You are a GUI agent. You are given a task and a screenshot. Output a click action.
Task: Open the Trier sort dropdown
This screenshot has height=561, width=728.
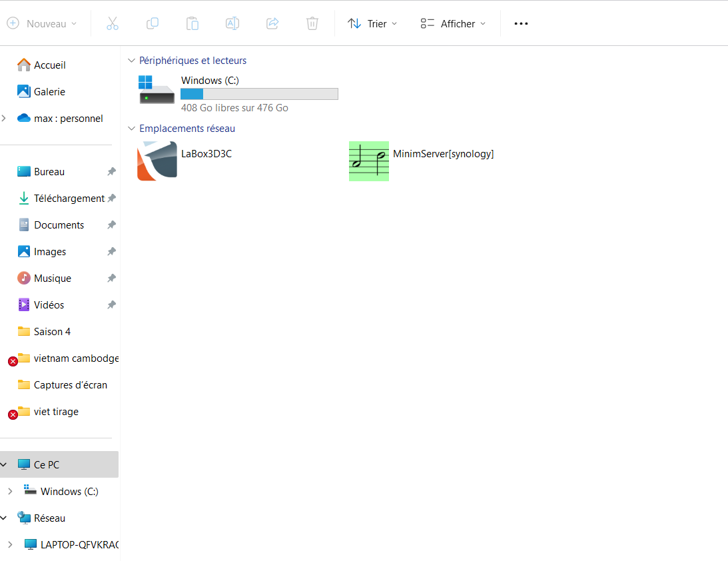click(x=372, y=23)
